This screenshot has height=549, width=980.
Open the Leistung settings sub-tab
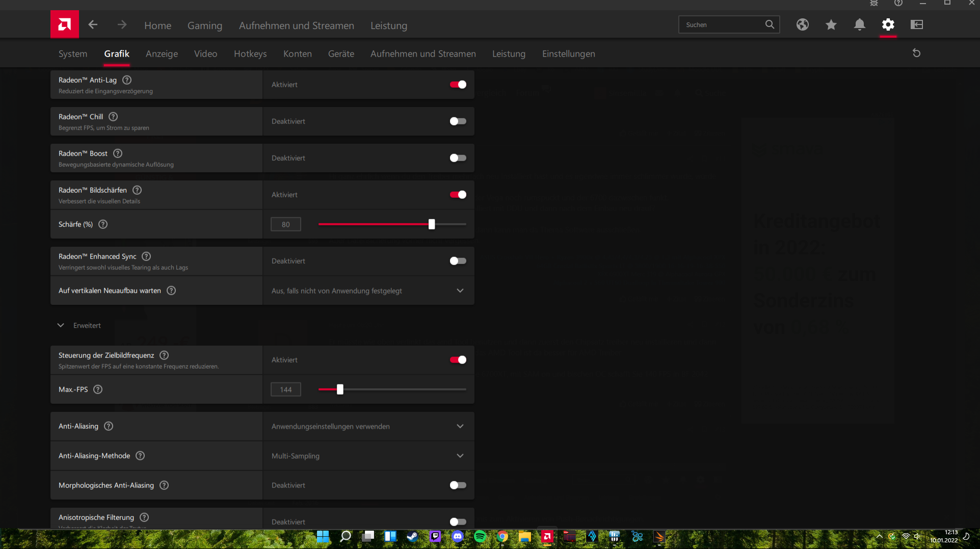coord(509,54)
